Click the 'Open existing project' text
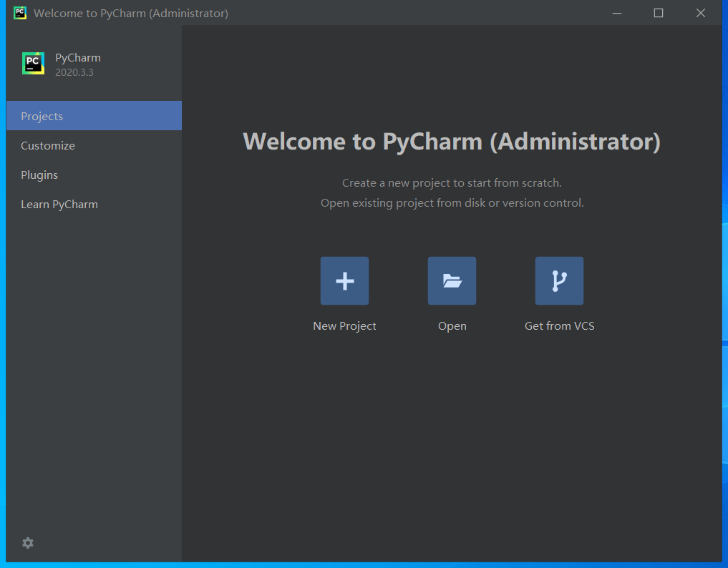Viewport: 728px width, 568px height. [x=452, y=203]
